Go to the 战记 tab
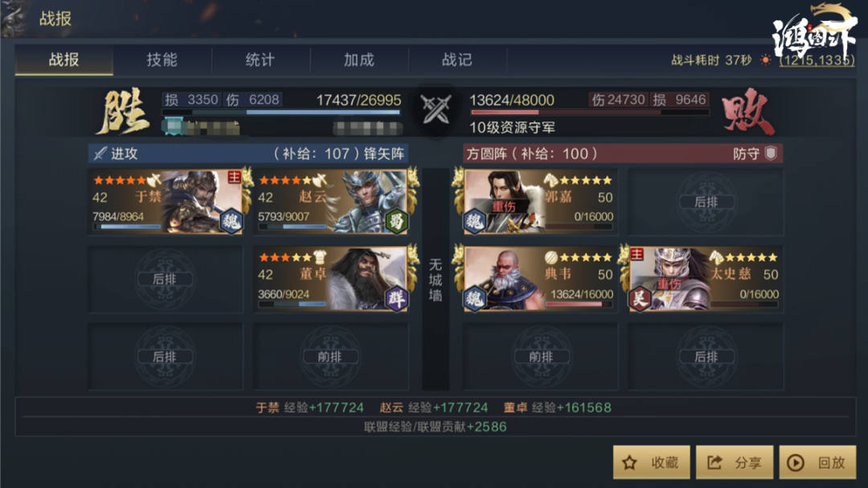 point(457,59)
